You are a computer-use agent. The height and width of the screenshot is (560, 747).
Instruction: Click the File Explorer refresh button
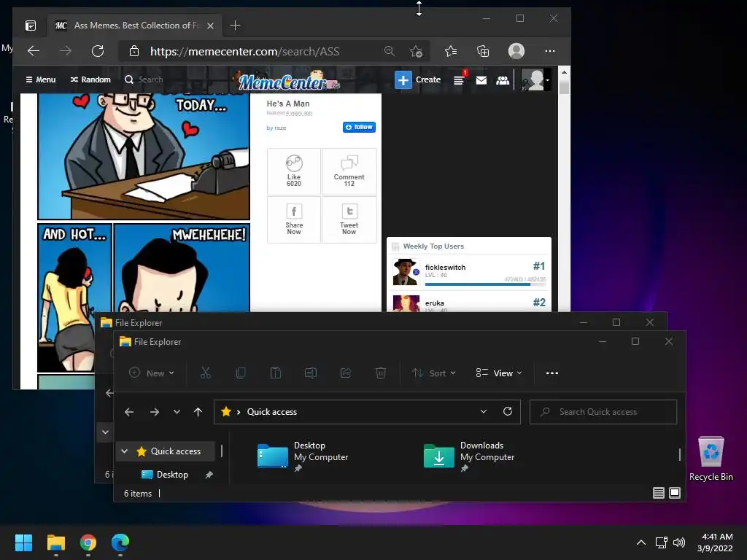pyautogui.click(x=508, y=411)
